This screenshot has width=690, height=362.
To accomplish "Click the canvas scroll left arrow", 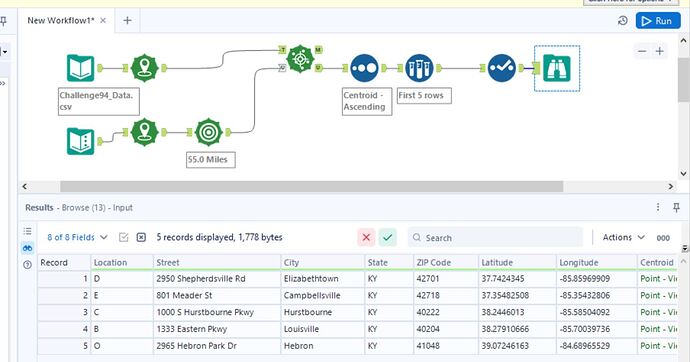I will (25, 186).
